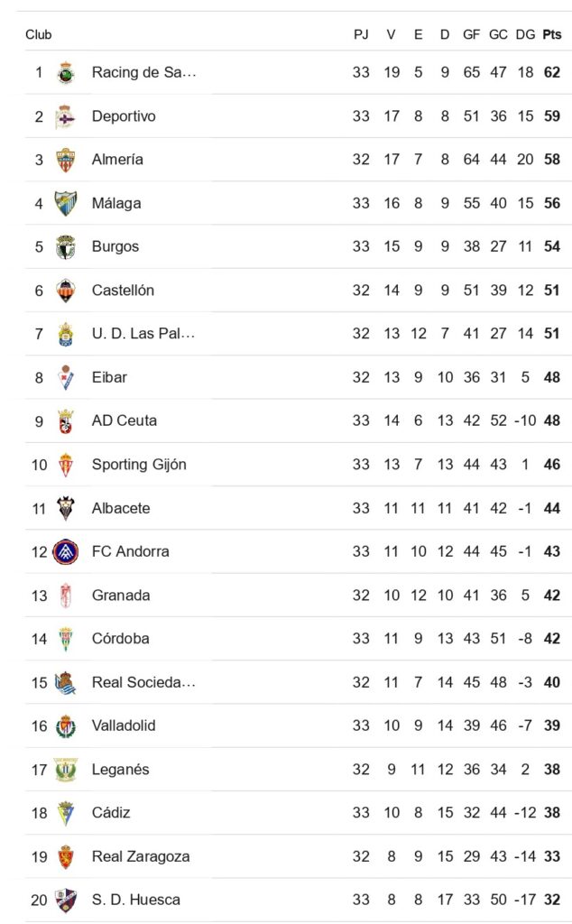Click the Leganés club crest
The width and height of the screenshot is (572, 924).
(x=66, y=770)
